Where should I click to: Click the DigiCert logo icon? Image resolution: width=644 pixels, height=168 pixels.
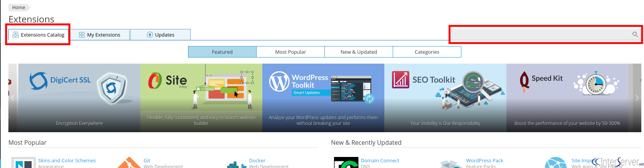(39, 80)
